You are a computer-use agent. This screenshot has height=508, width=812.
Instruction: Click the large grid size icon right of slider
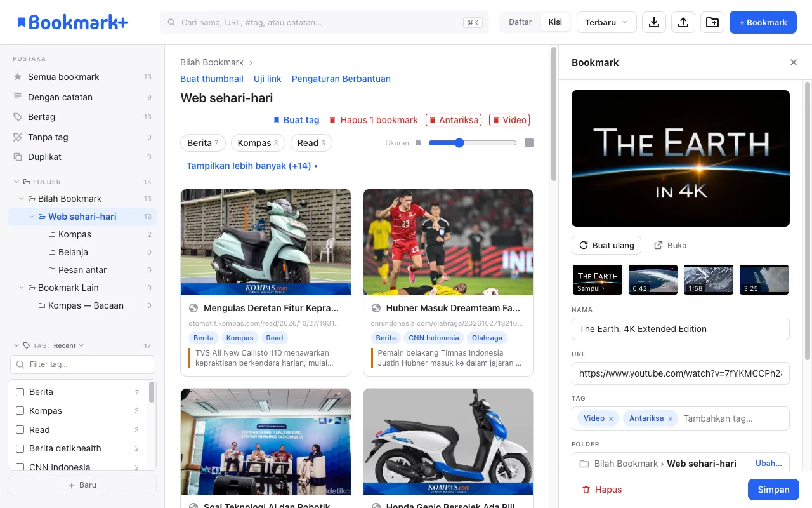529,143
